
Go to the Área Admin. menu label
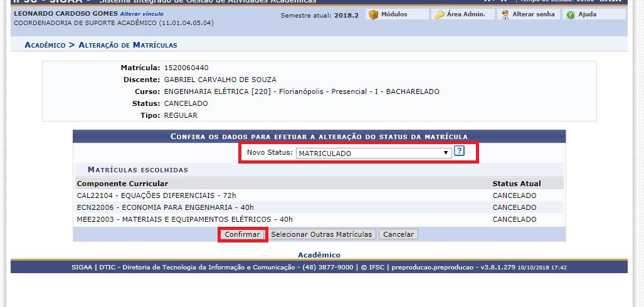466,14
